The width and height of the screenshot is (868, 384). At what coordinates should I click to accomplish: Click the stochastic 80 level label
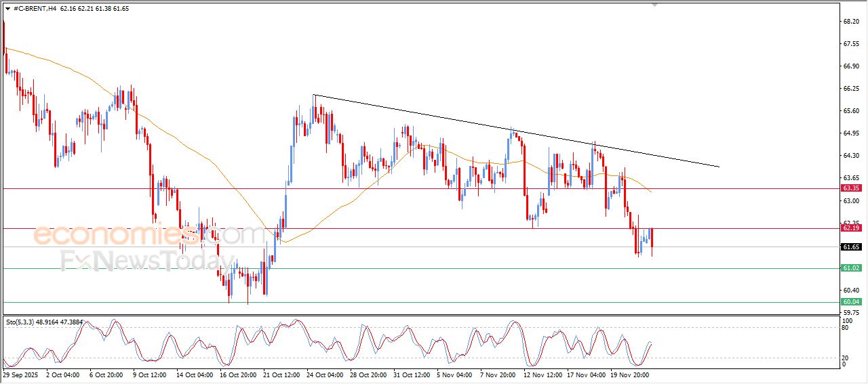(x=846, y=328)
